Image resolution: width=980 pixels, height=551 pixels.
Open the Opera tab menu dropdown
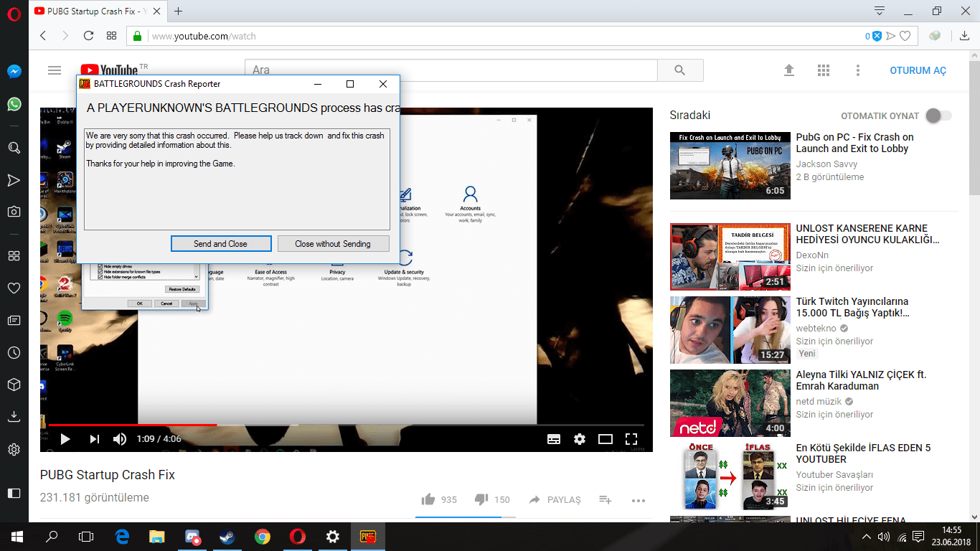coord(880,11)
